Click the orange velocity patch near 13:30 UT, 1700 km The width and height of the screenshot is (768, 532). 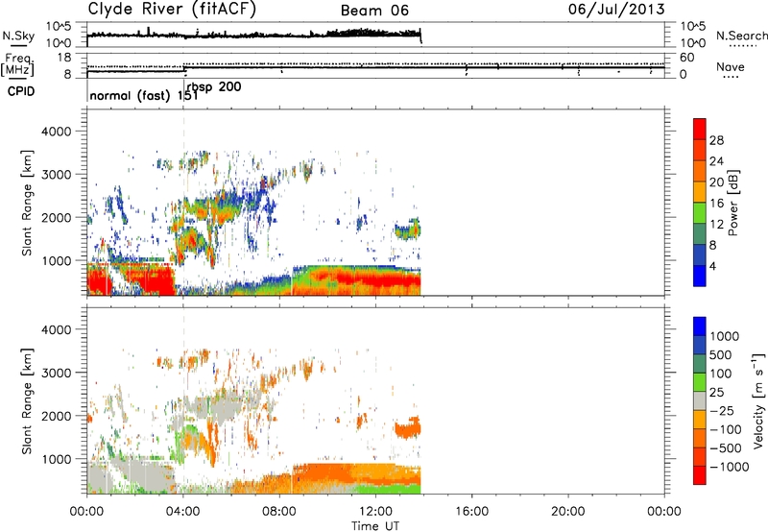click(x=407, y=429)
